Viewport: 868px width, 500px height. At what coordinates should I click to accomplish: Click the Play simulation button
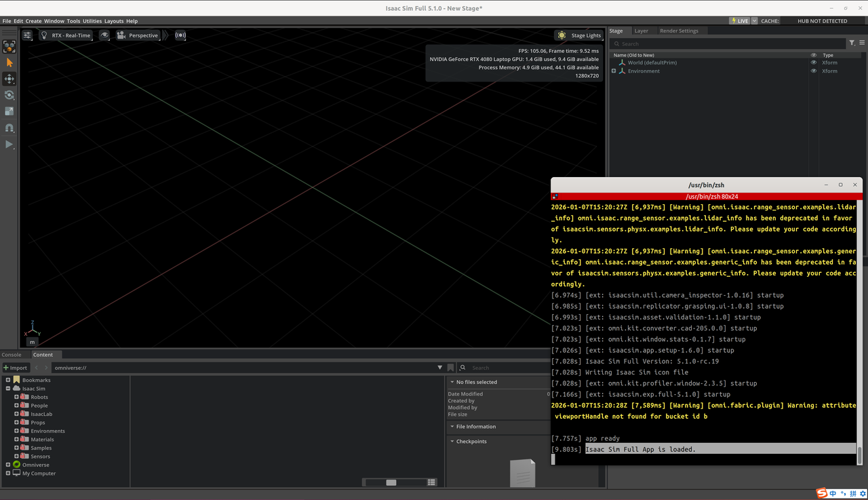[9, 145]
